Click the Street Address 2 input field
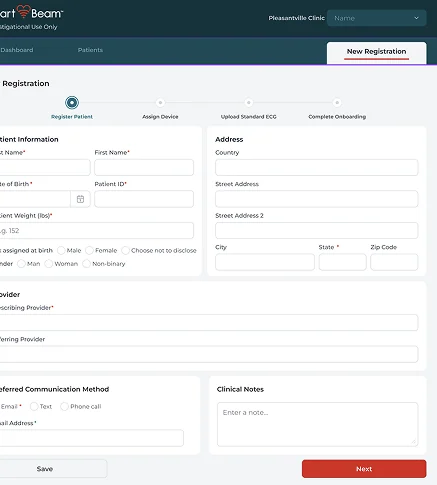Screen dimensions: 437x485 pyautogui.click(x=316, y=230)
